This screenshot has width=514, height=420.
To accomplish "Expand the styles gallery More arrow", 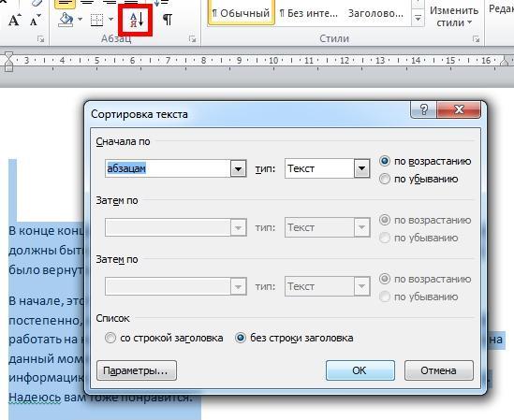I will (418, 18).
